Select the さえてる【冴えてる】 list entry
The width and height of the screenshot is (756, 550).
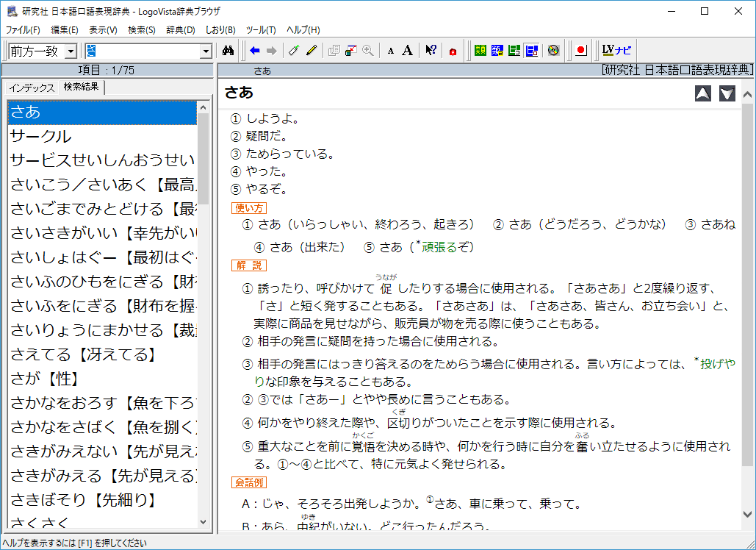[x=102, y=354]
